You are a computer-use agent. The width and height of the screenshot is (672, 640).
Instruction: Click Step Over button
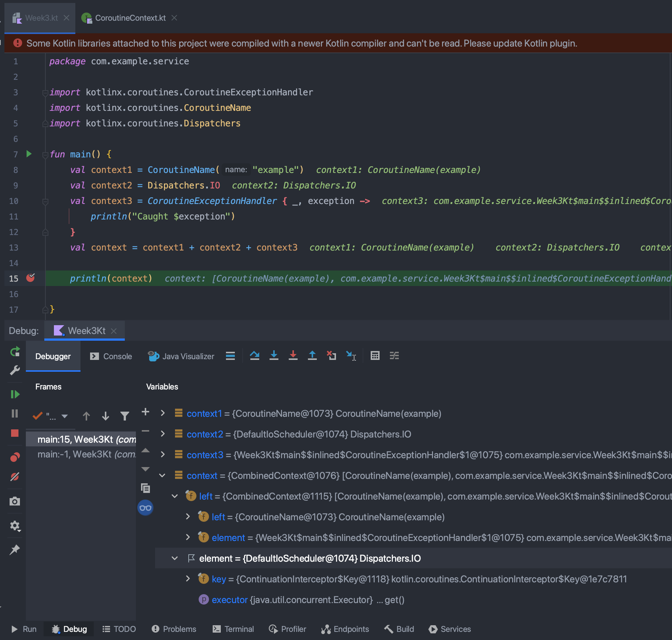tap(255, 356)
